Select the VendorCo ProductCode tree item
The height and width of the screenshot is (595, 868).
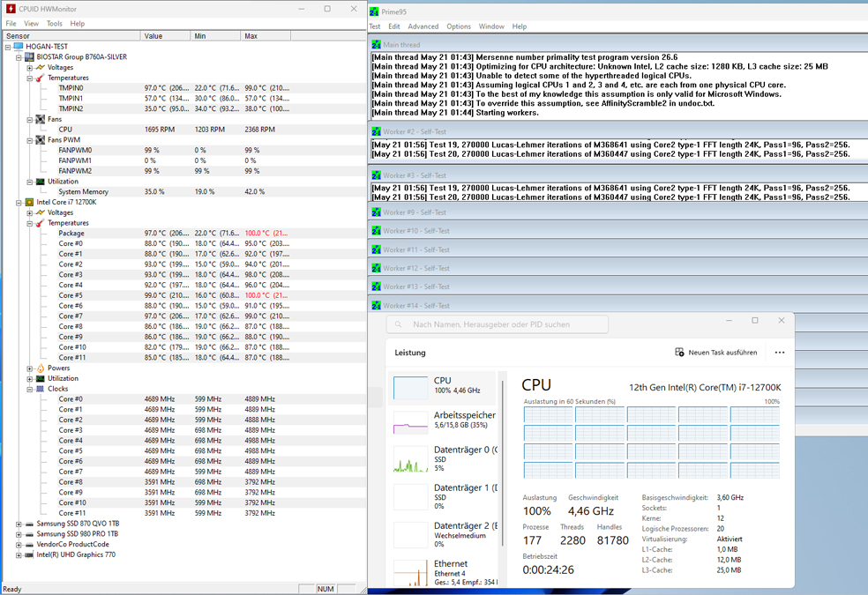tap(72, 545)
